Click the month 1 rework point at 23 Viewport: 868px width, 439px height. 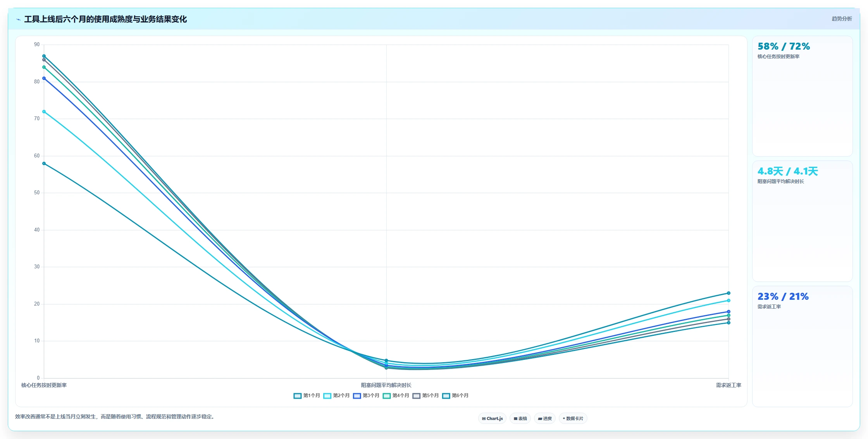728,293
